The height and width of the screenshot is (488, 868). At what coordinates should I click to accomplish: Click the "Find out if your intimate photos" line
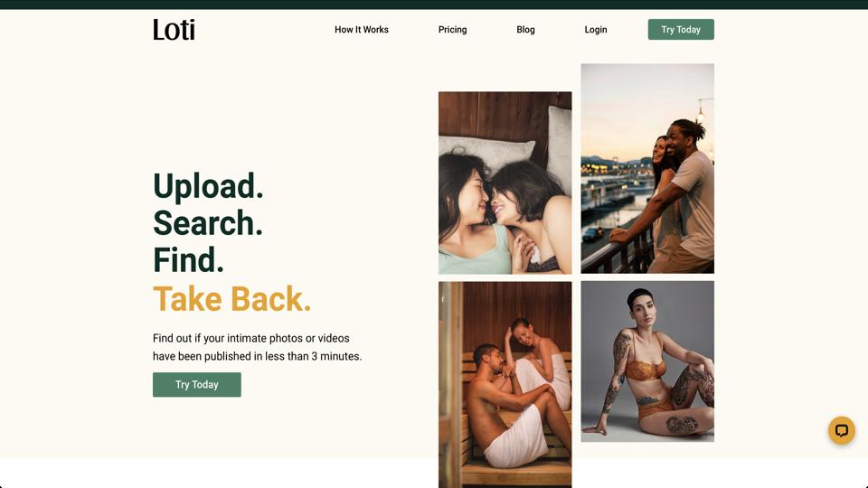[x=251, y=338]
